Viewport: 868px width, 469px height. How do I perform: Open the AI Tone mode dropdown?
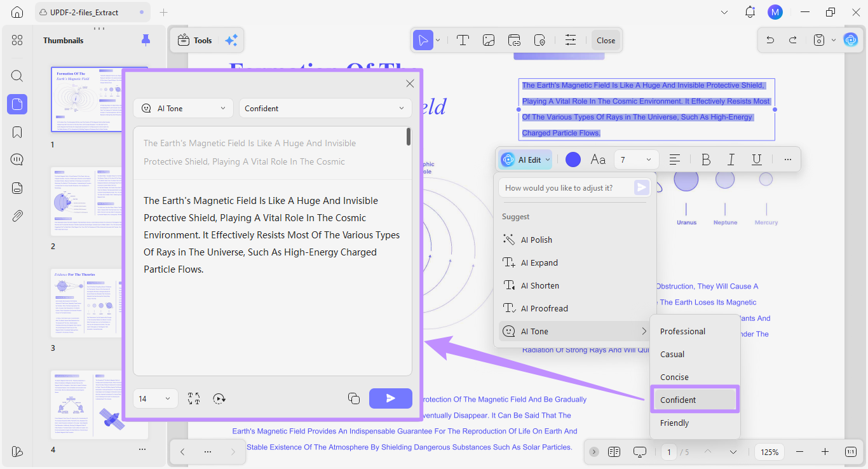pyautogui.click(x=184, y=108)
